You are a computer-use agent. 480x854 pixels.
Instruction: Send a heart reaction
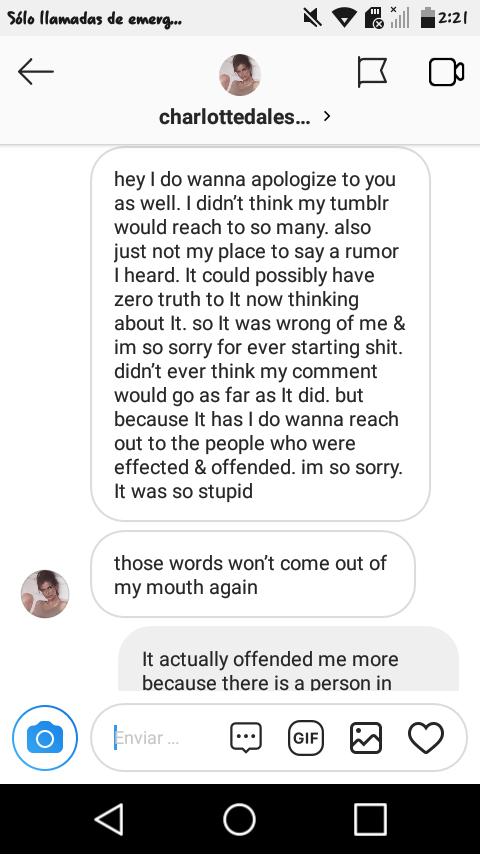click(426, 738)
